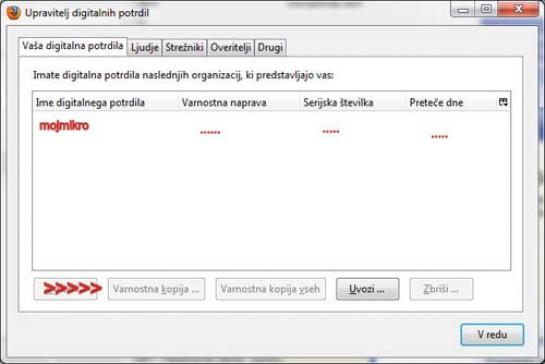
Task: Click Varnostna kopija vseh button
Action: click(270, 289)
